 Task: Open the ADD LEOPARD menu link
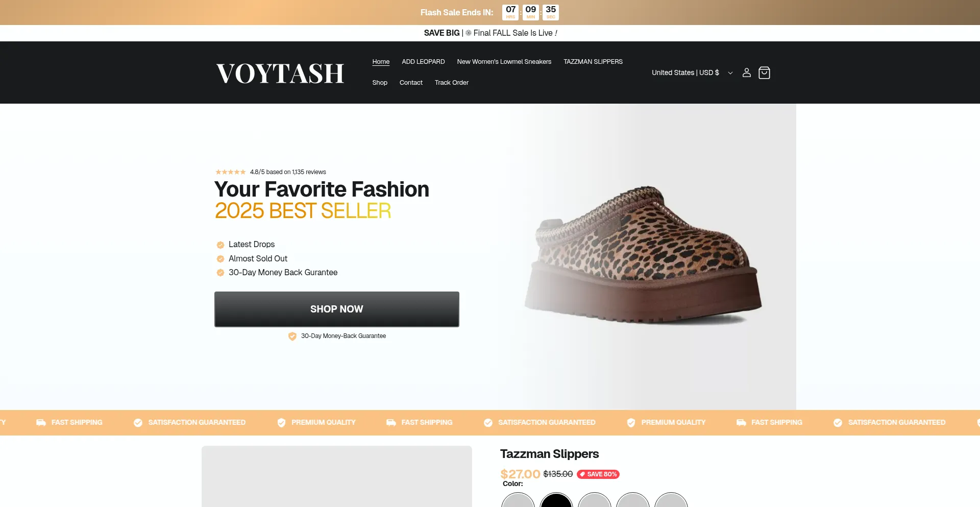(x=423, y=62)
